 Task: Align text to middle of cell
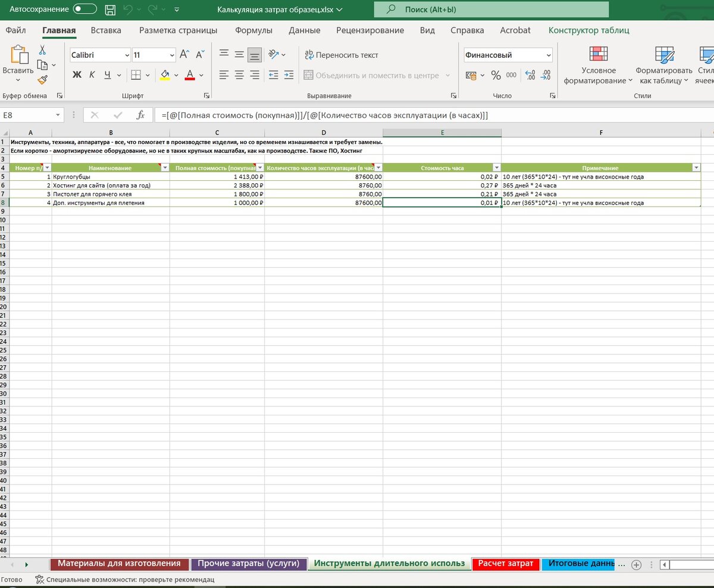click(x=239, y=55)
